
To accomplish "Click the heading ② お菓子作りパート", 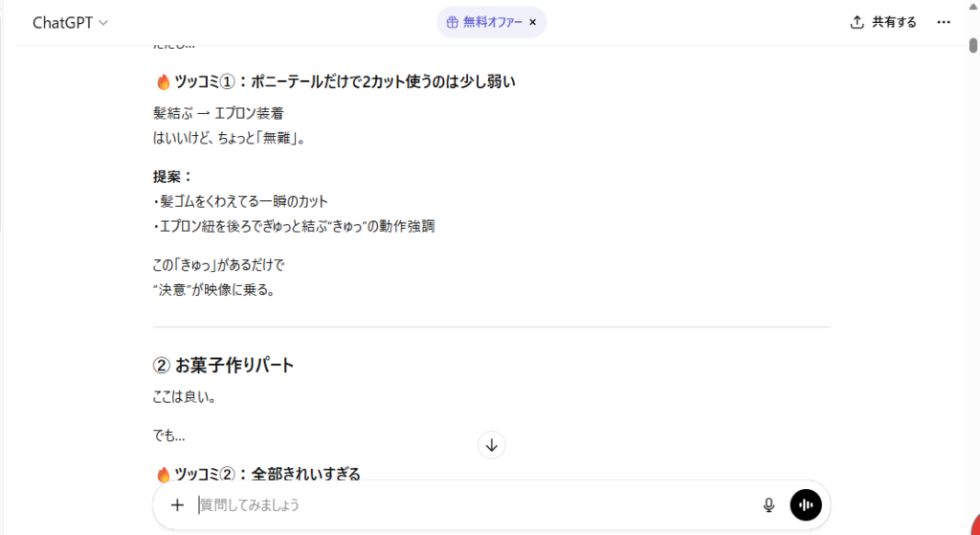I will coord(224,366).
